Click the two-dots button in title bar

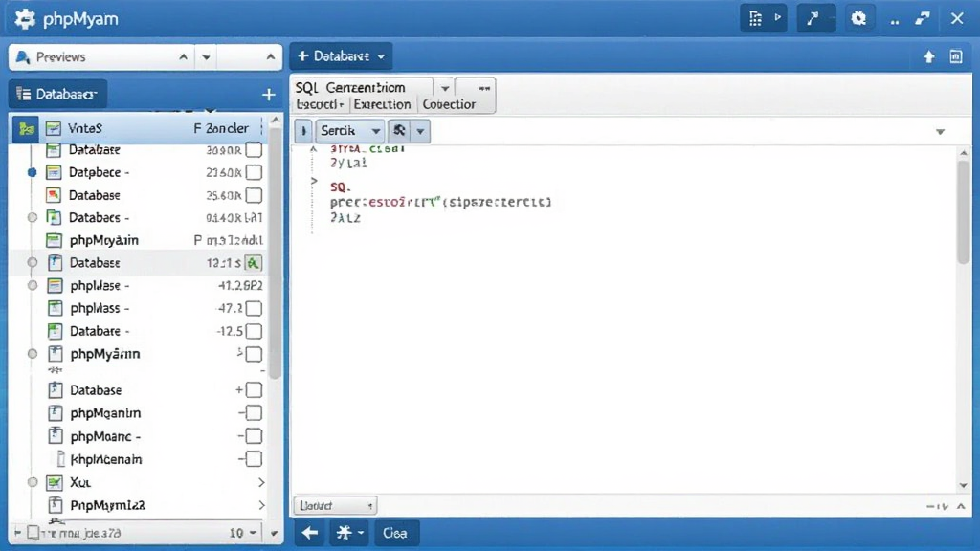tap(895, 21)
